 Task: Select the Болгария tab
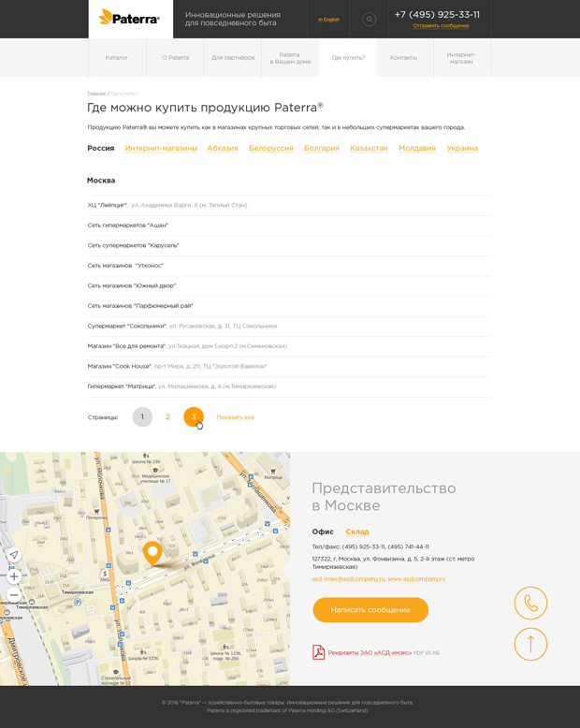[x=322, y=148]
